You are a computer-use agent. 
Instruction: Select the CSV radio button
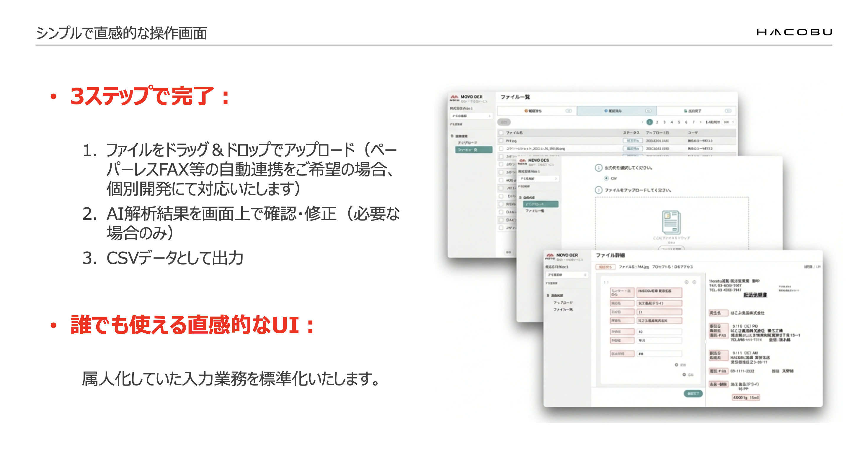(606, 178)
